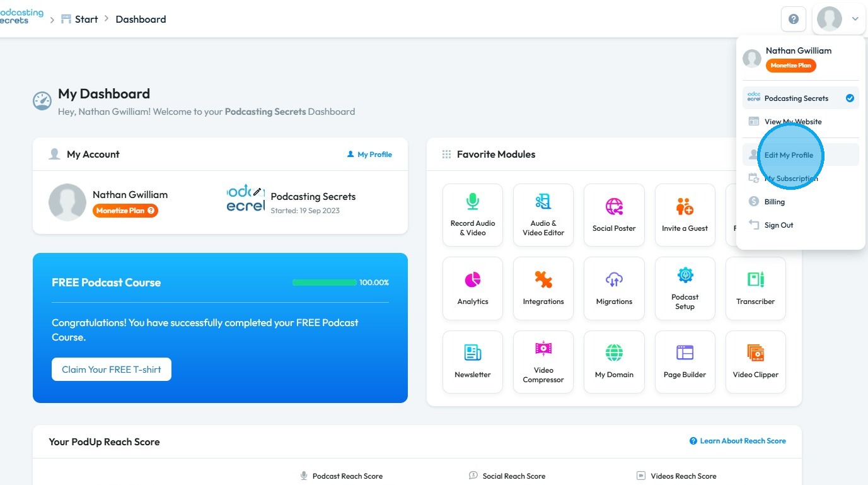Click the help question mark icon
868x485 pixels.
(x=794, y=19)
